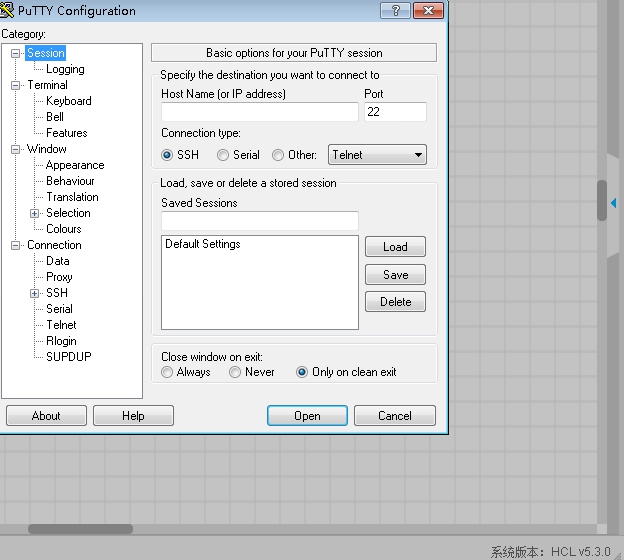
Task: Select Session category
Action: click(x=45, y=53)
